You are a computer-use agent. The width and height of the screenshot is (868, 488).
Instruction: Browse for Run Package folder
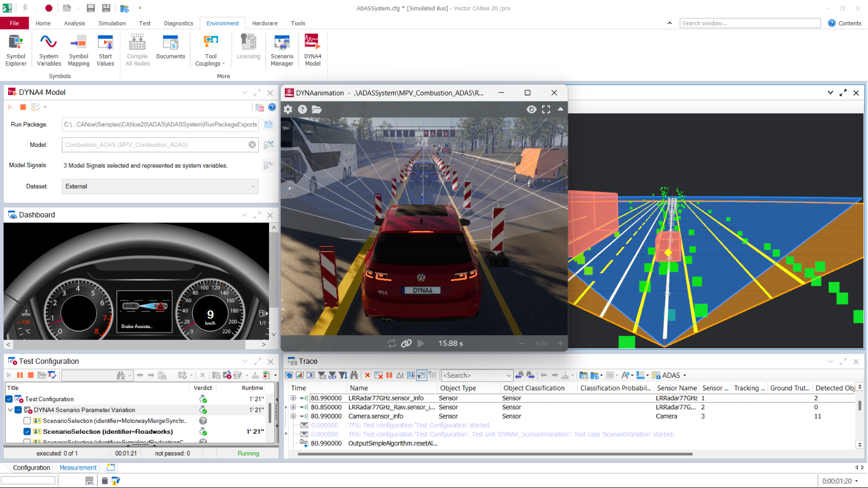pyautogui.click(x=268, y=125)
